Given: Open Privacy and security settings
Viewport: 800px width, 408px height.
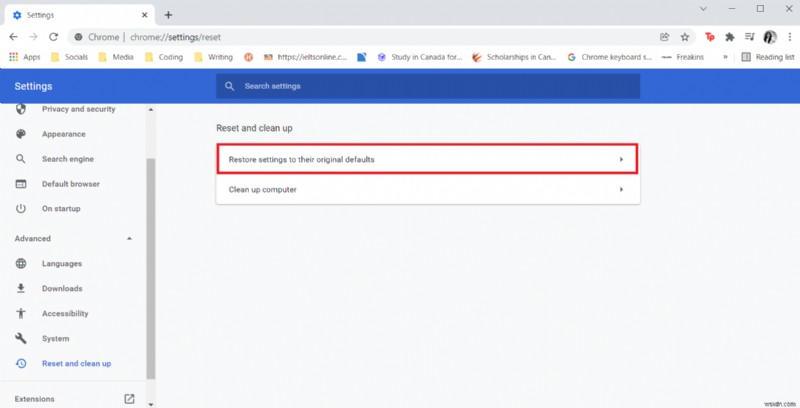Looking at the screenshot, I should (79, 109).
